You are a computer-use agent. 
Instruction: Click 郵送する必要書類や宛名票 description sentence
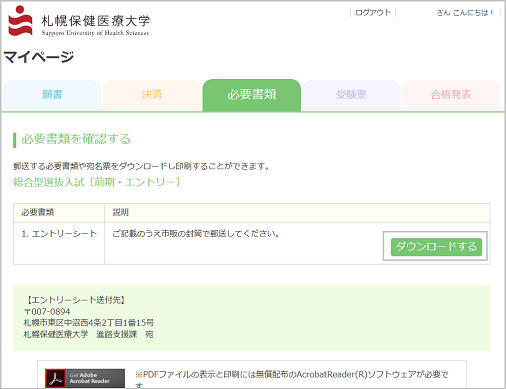[142, 166]
